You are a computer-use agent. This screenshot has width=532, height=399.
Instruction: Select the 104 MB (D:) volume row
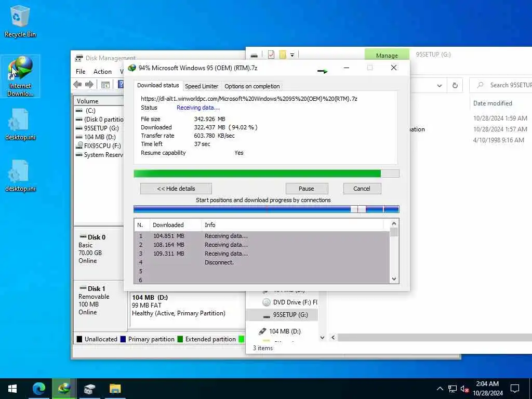99,137
